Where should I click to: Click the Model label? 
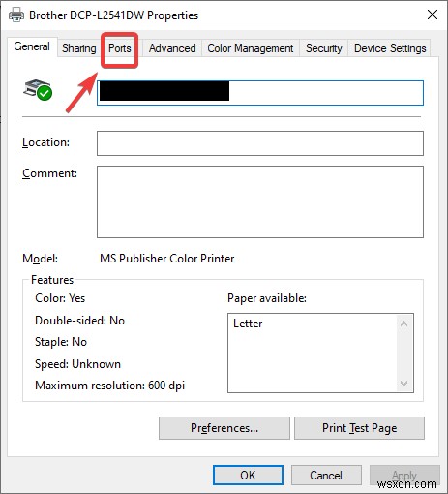pyautogui.click(x=40, y=259)
